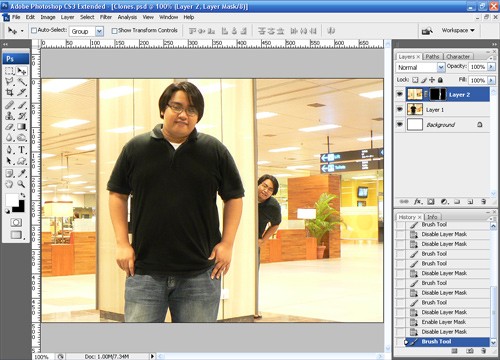The height and width of the screenshot is (360, 500).
Task: Hide Layer 1 using its eye icon
Action: 400,109
